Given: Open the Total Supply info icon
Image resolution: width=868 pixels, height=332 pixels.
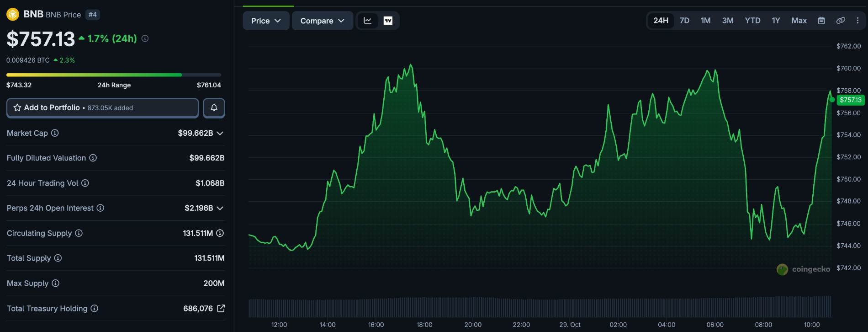Looking at the screenshot, I should pos(58,258).
